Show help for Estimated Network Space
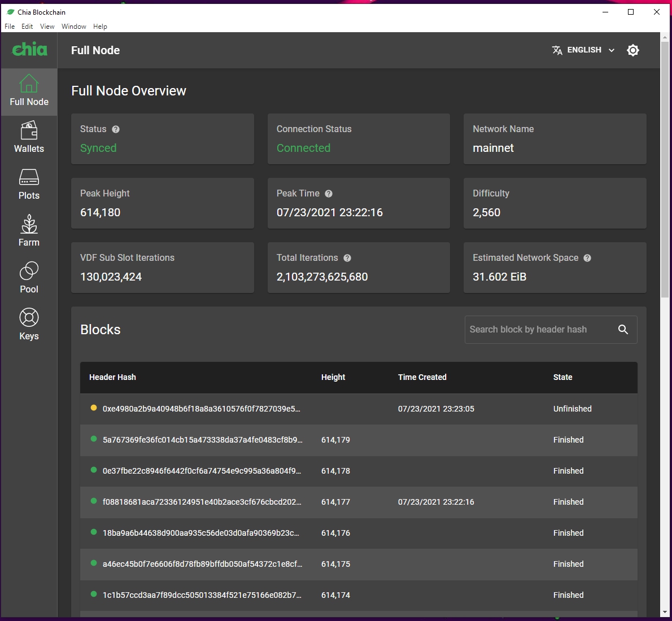 pyautogui.click(x=587, y=258)
